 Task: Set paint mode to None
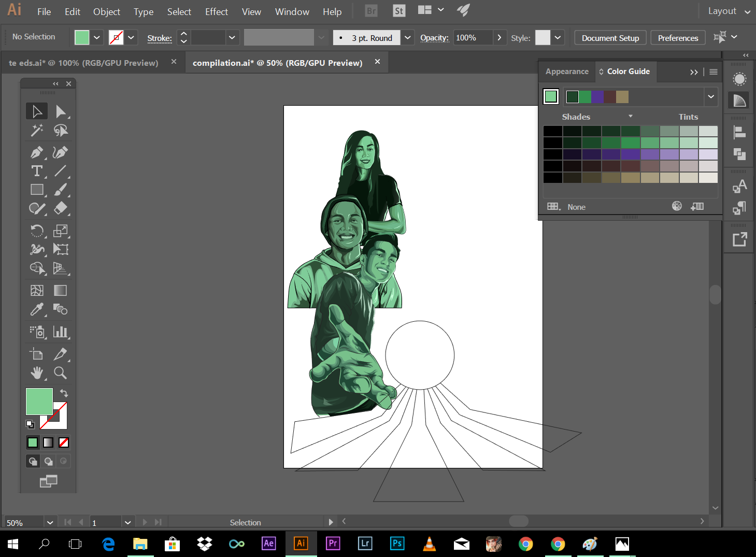click(x=64, y=442)
